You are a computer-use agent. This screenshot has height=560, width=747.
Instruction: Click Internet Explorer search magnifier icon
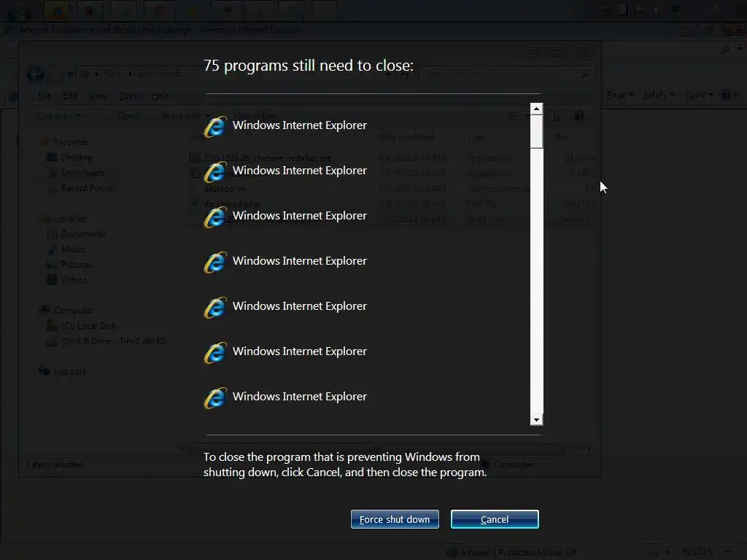tap(726, 49)
